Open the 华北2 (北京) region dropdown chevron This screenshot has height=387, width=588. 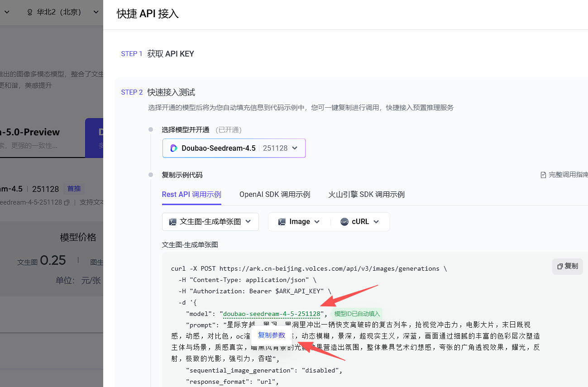coord(96,12)
